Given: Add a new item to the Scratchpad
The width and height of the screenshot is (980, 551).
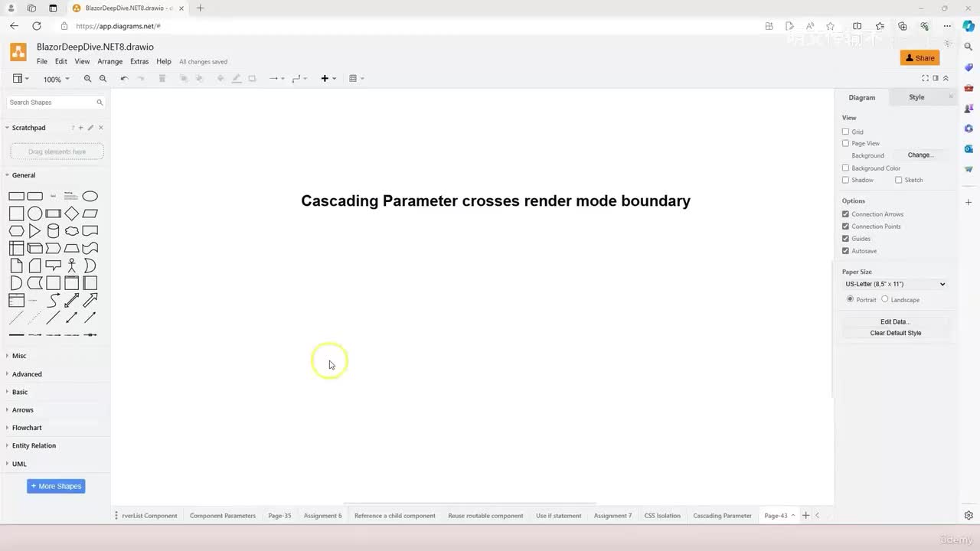Looking at the screenshot, I should [80, 128].
